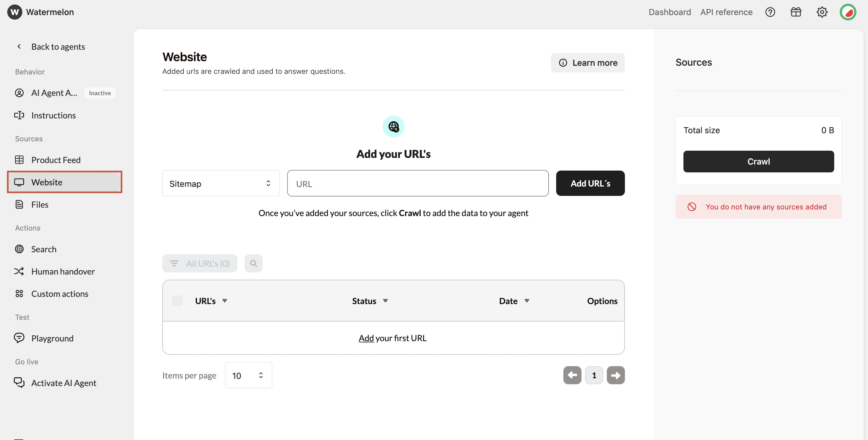Open the user profile avatar

pyautogui.click(x=848, y=12)
